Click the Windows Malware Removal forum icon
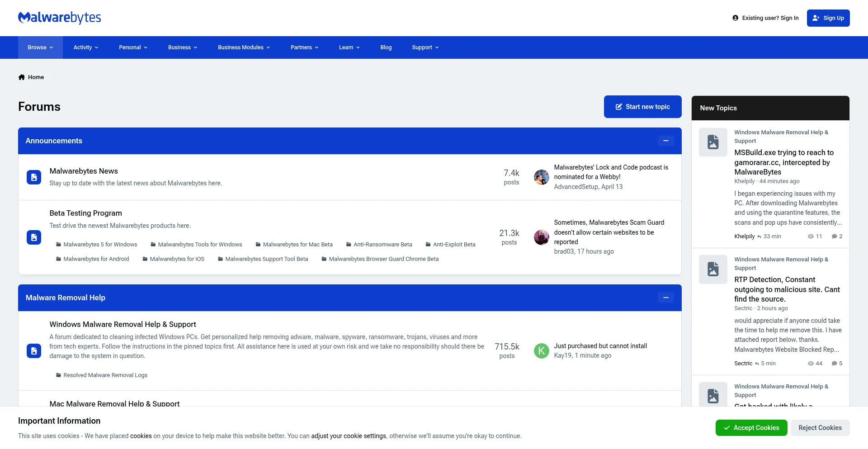Image resolution: width=868 pixels, height=449 pixels. coord(34,351)
